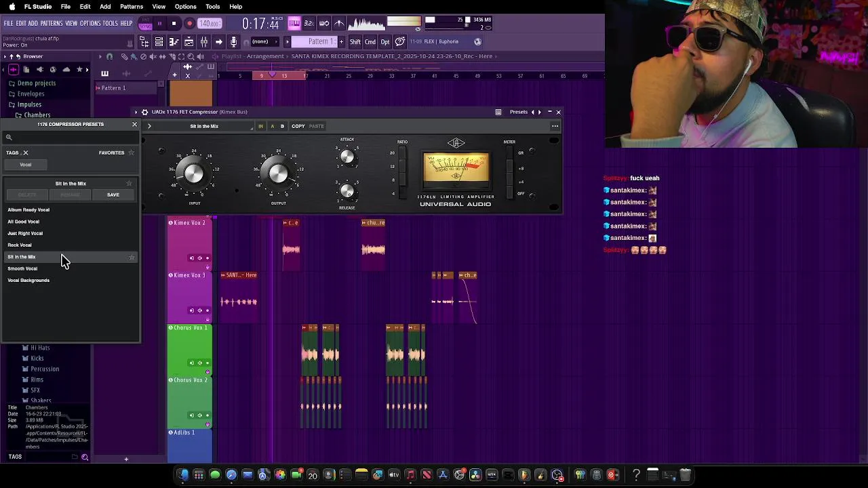
Task: Click the OUTPUT knob
Action: [278, 174]
